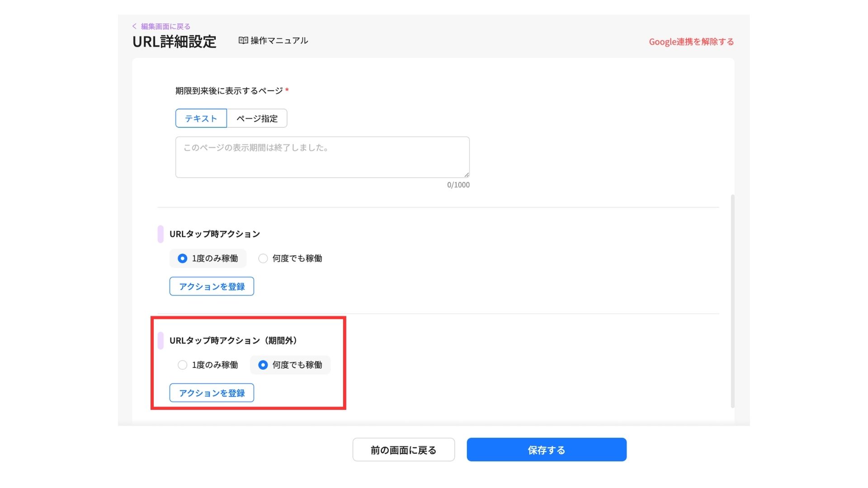This screenshot has width=868, height=488.
Task: Open the 操作マニュアル link text
Action: pyautogui.click(x=279, y=41)
